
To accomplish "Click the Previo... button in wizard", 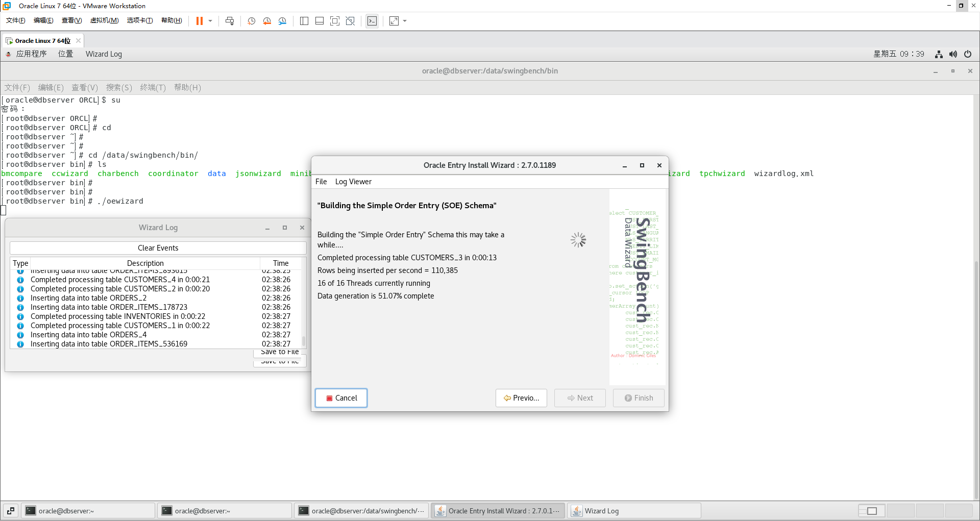I will 521,398.
